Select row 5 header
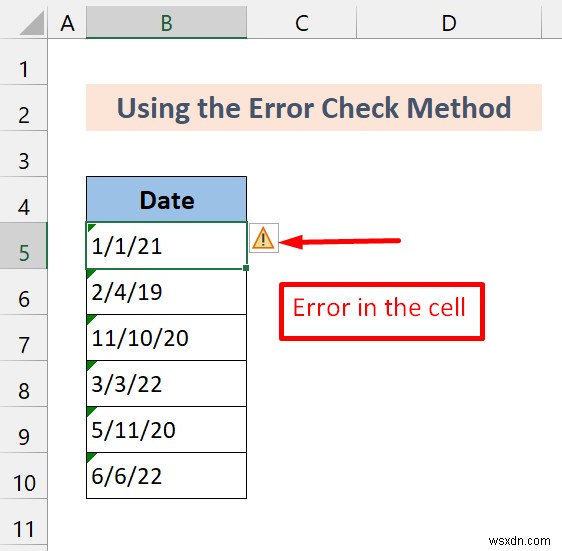The width and height of the screenshot is (562, 551). tap(24, 246)
